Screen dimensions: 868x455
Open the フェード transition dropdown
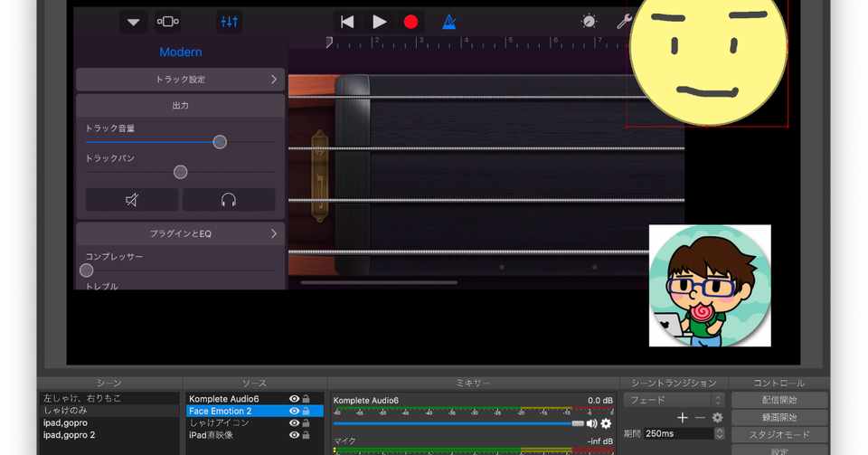click(x=674, y=400)
